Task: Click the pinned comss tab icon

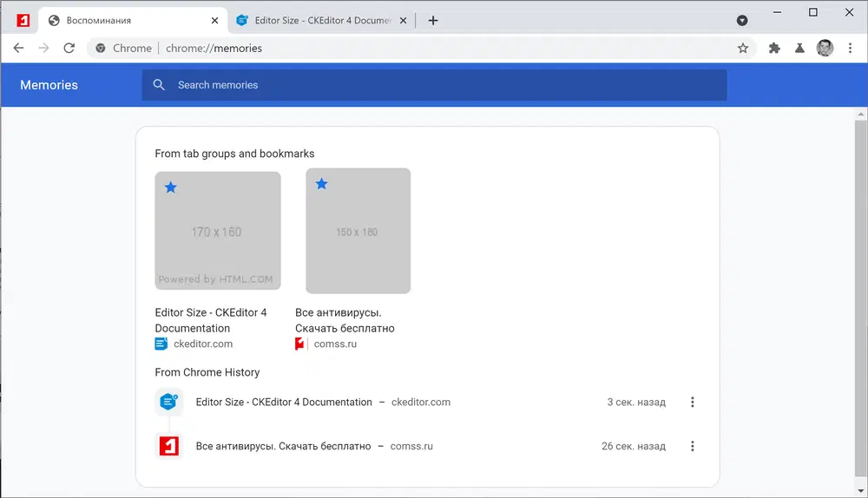Action: (23, 21)
